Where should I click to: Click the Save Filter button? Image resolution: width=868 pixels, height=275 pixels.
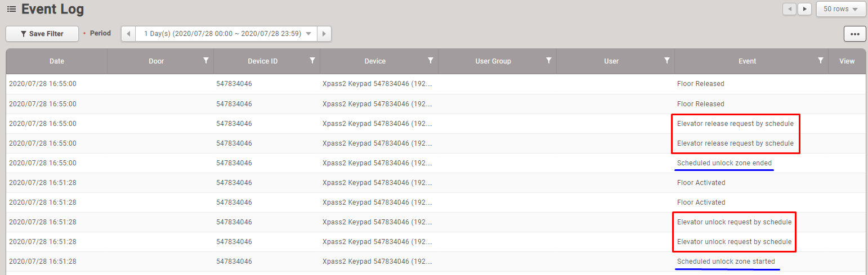(42, 34)
